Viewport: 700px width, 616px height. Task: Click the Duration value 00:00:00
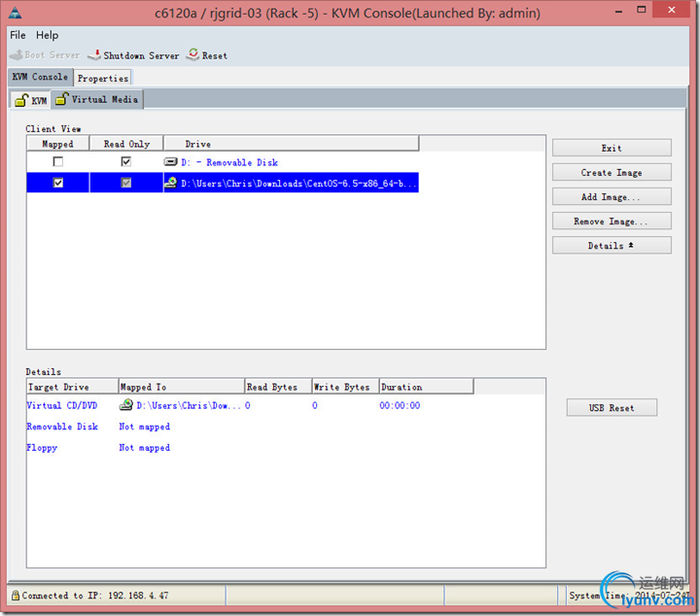pos(400,405)
